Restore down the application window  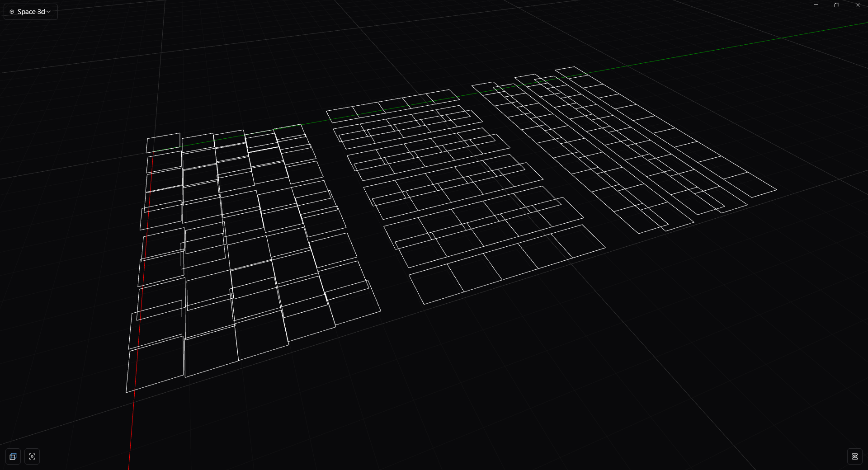click(837, 5)
